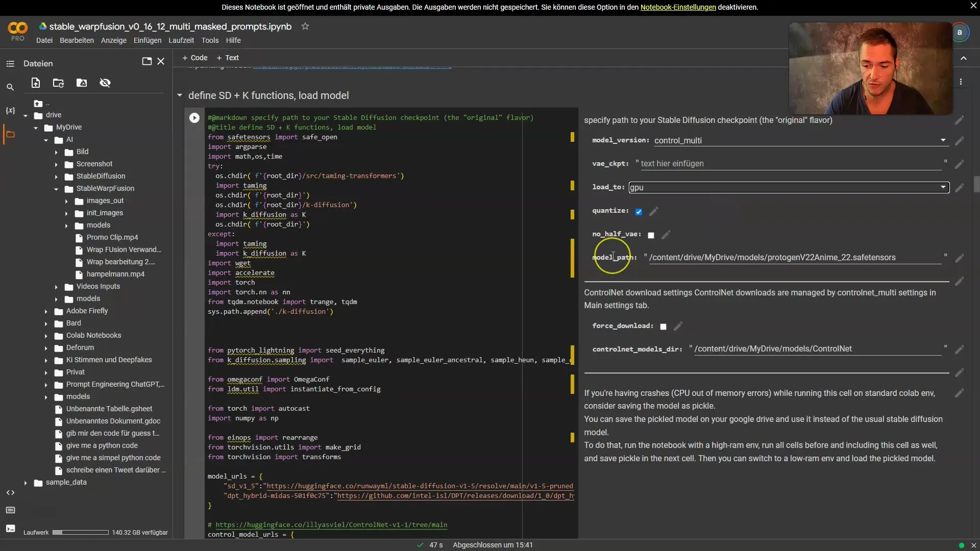The image size is (980, 551).
Task: Open the Laufzeit menu in toolbar
Action: pyautogui.click(x=180, y=40)
